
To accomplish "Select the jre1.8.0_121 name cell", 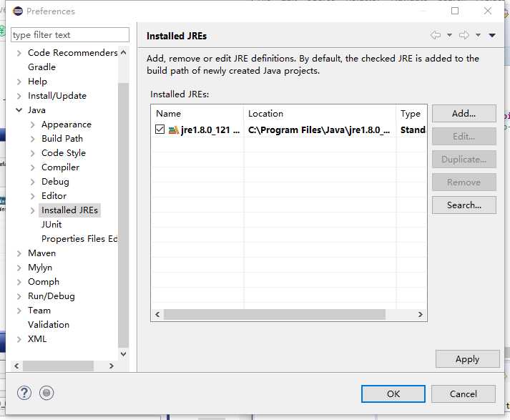I will (x=210, y=130).
